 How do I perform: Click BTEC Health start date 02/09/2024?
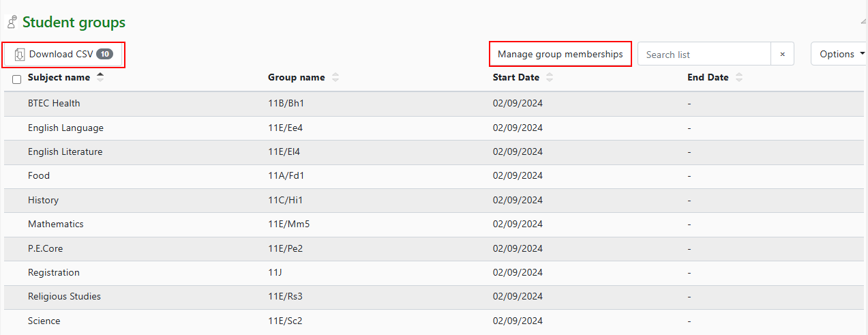[x=518, y=104]
